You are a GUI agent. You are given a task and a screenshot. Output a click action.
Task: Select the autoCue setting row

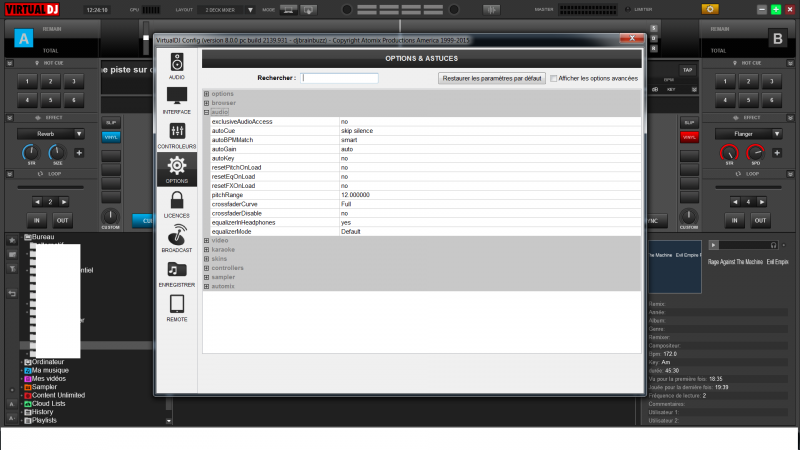click(x=426, y=131)
